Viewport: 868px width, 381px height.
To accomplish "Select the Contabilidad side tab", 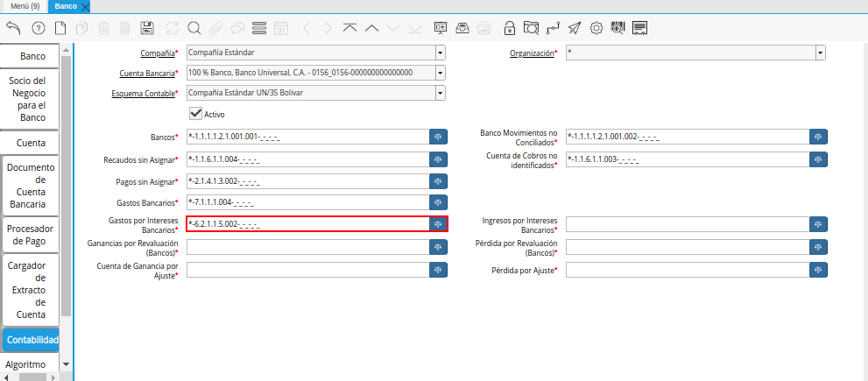I will (32, 340).
